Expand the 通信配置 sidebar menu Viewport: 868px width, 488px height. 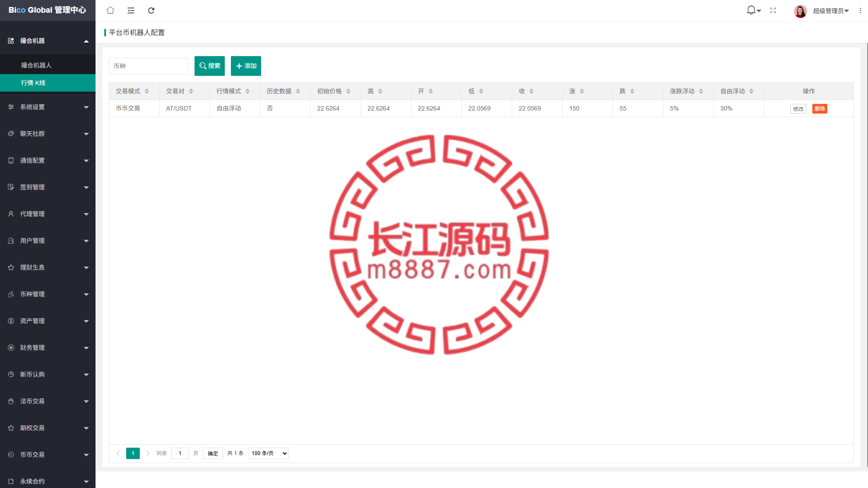[48, 160]
